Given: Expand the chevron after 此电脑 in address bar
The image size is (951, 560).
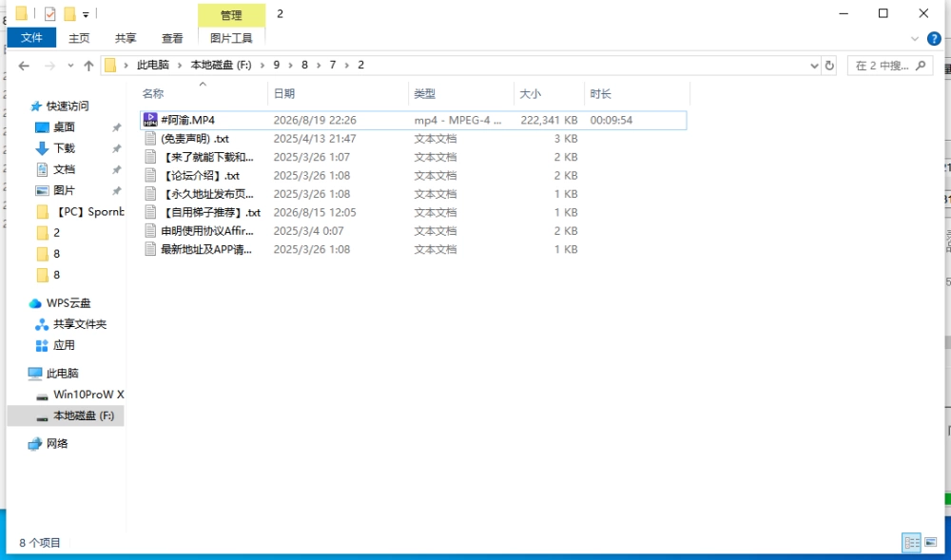Looking at the screenshot, I should pos(180,65).
